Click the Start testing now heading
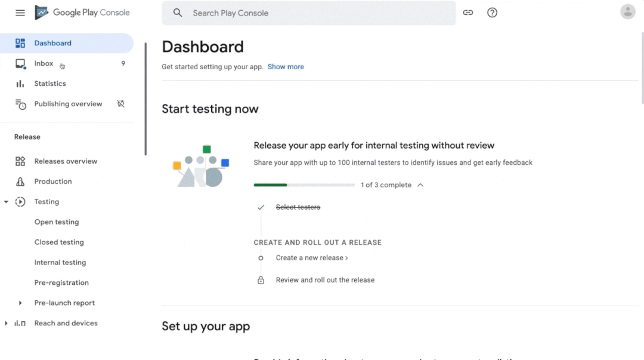Screen dimensions: 644x360 [x=210, y=109]
